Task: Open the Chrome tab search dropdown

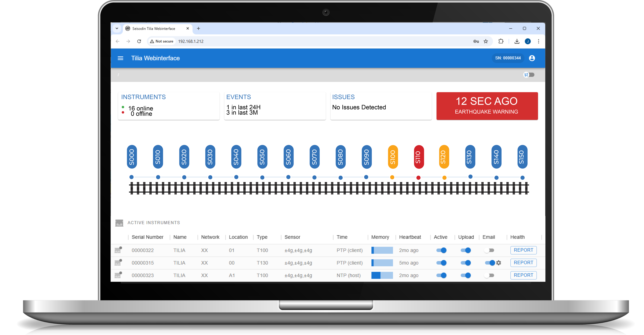Action: (x=117, y=29)
